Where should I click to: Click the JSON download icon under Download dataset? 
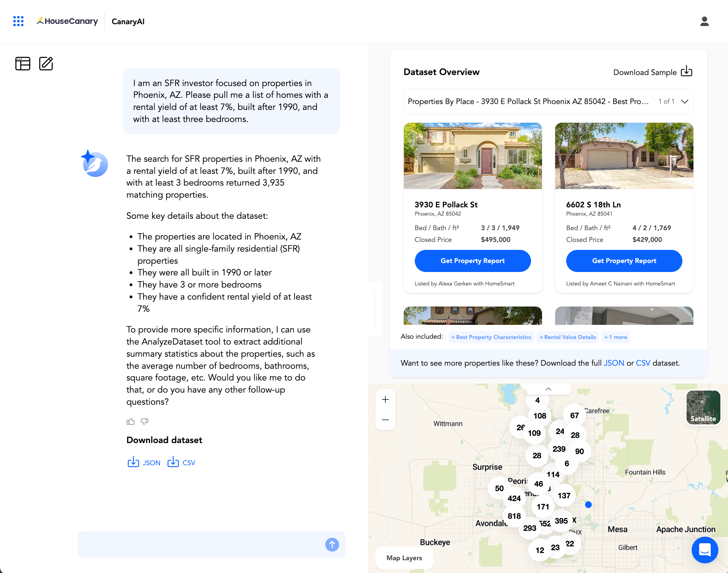point(133,462)
